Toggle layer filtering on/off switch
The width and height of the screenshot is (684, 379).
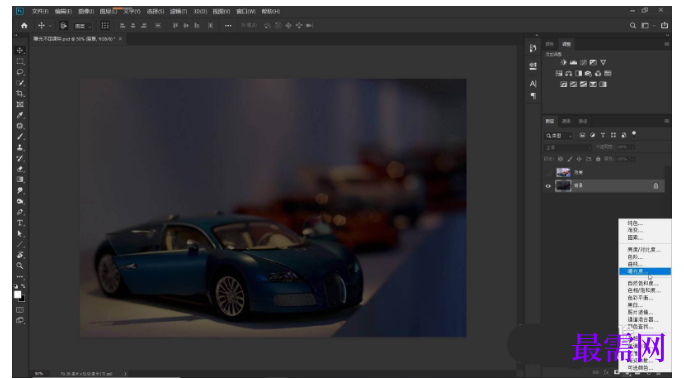coord(634,134)
